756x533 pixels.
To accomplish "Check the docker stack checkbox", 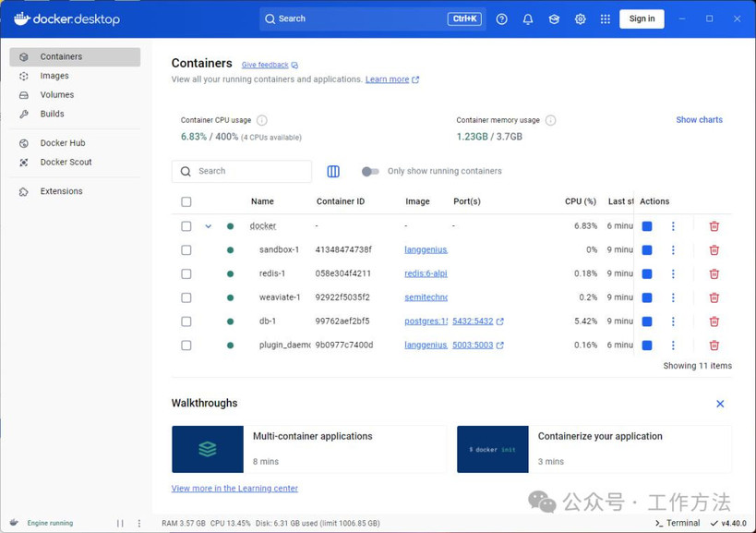I will click(186, 226).
